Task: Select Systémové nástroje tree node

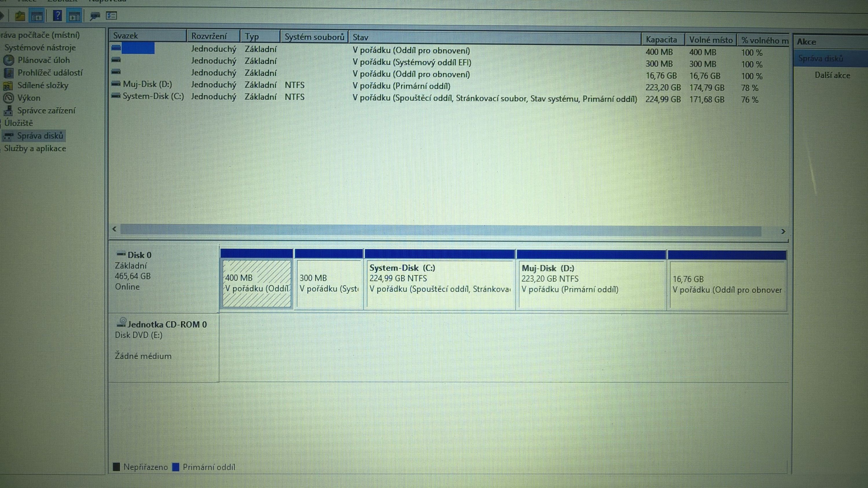Action: click(40, 48)
